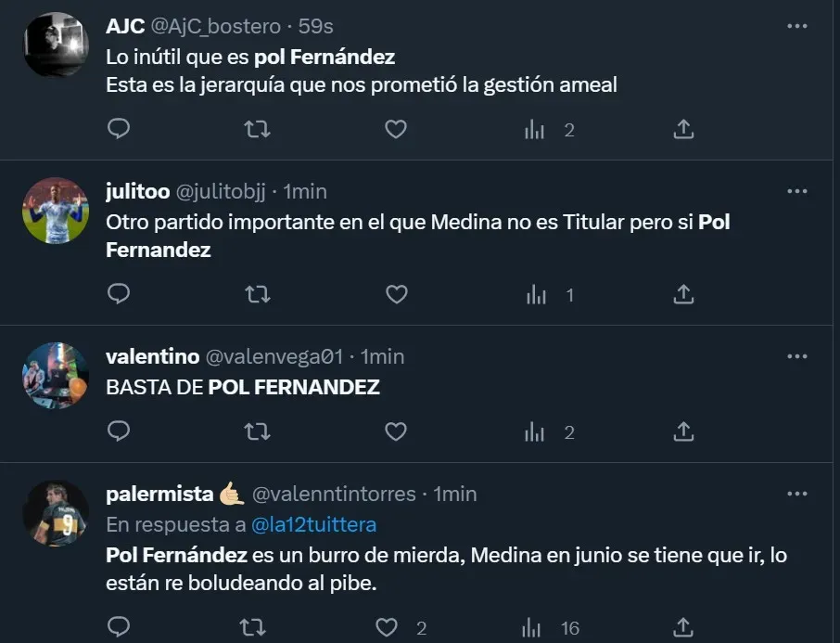Image resolution: width=840 pixels, height=643 pixels.
Task: Click julitoo's profile picture
Action: tap(56, 212)
